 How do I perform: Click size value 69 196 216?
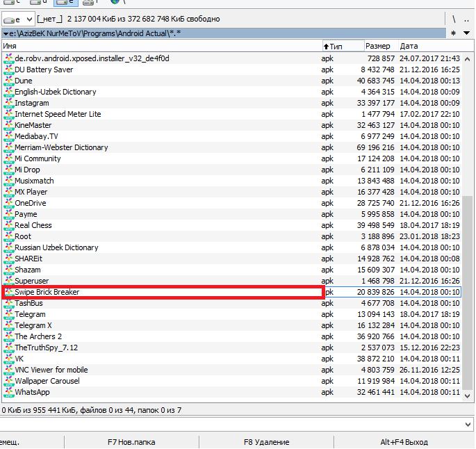coord(375,147)
